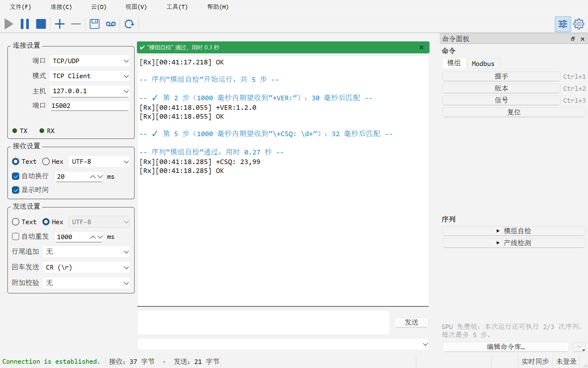Uncheck 自动换行 checkbox

(16, 176)
